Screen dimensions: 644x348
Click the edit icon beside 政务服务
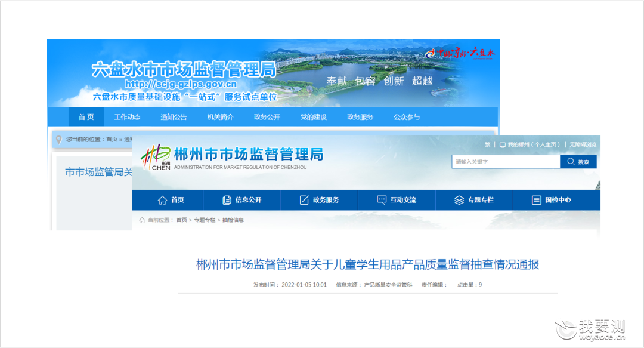coord(304,200)
